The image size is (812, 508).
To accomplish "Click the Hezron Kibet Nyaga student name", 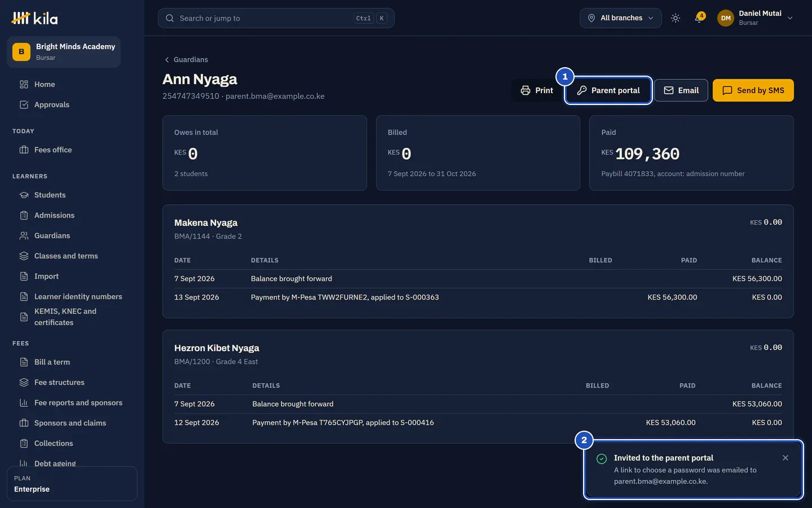I will pyautogui.click(x=217, y=348).
